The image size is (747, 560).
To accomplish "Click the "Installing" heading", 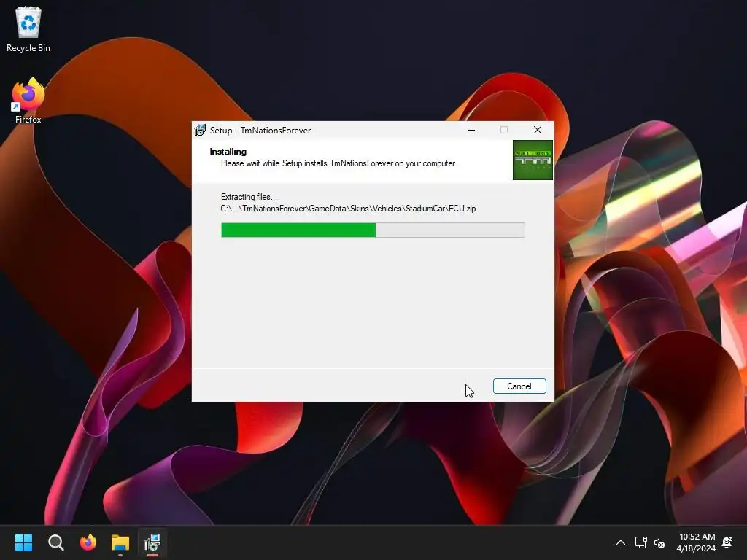I will [x=228, y=152].
